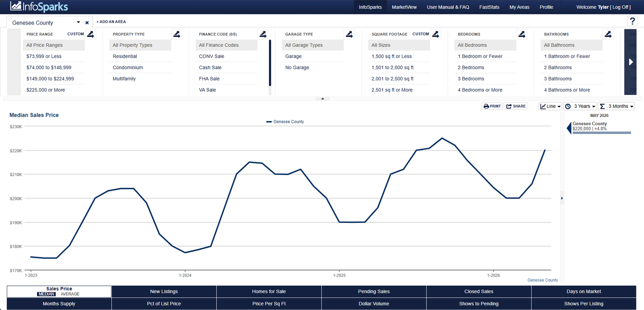Viewport: 644px width, 310px height.
Task: Filter by 3 Bedrooms
Action: [x=485, y=79]
